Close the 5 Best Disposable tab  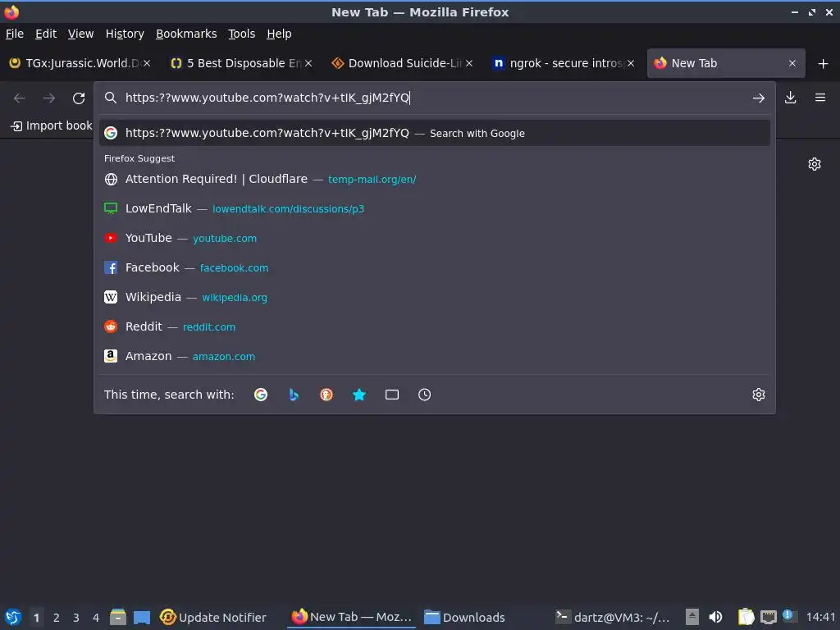tap(308, 63)
